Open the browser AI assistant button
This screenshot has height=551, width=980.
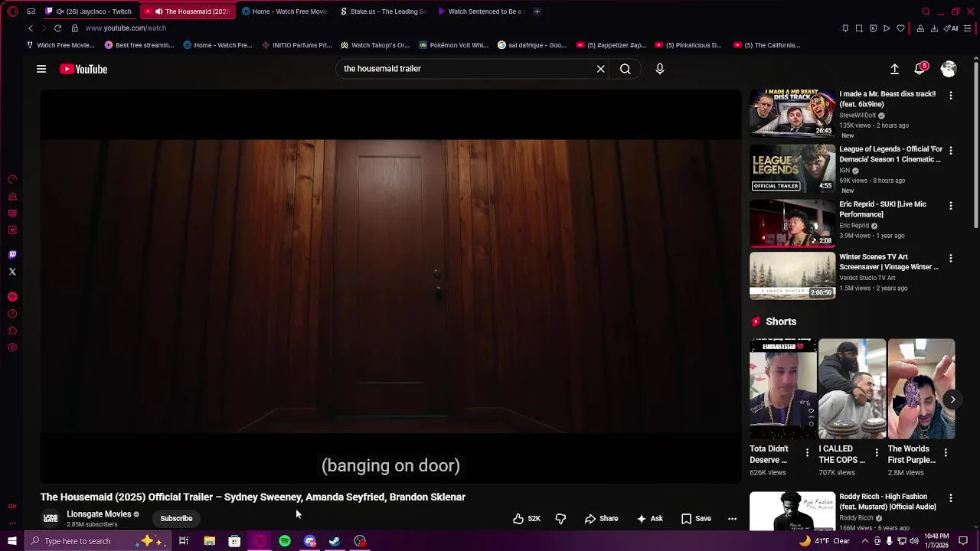[952, 28]
